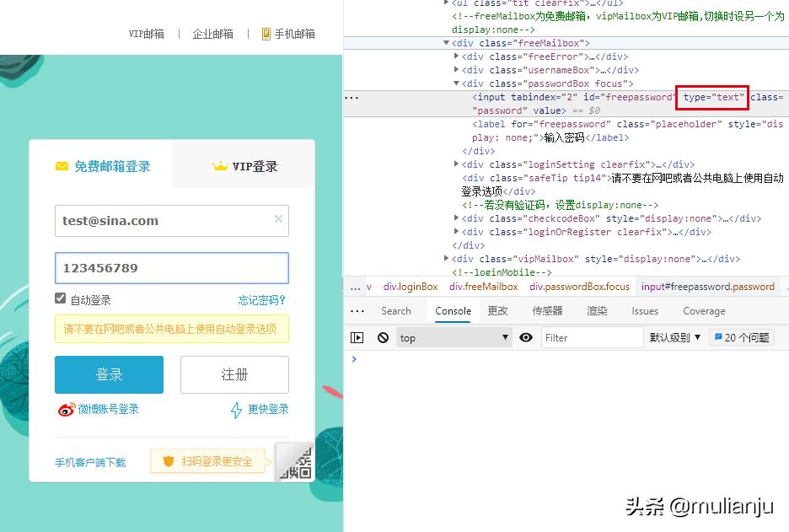The height and width of the screenshot is (532, 789).
Task: Switch to the Console tab
Action: tap(453, 310)
